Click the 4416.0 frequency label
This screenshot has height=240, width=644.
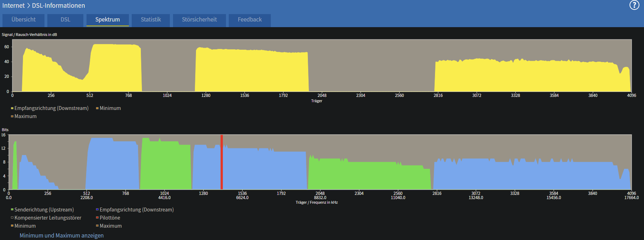point(165,198)
